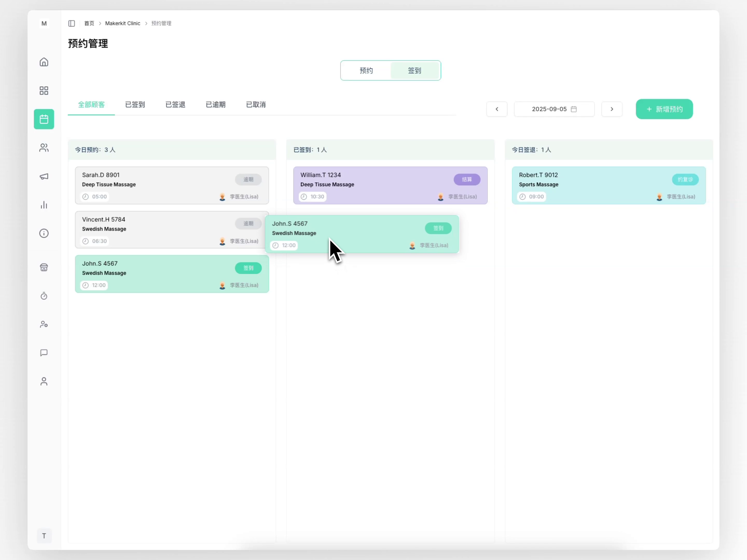This screenshot has height=560, width=747.
Task: Open the date picker showing 2025-09-05
Action: click(554, 109)
